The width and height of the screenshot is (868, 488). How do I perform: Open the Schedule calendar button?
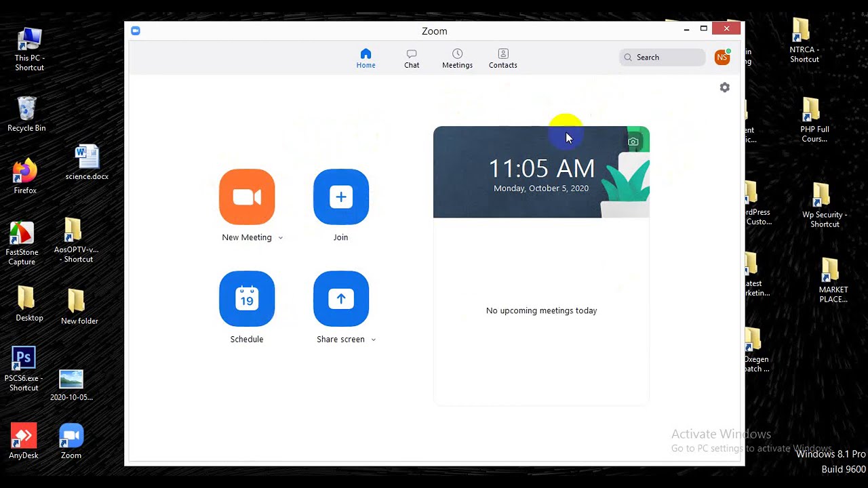pos(247,298)
